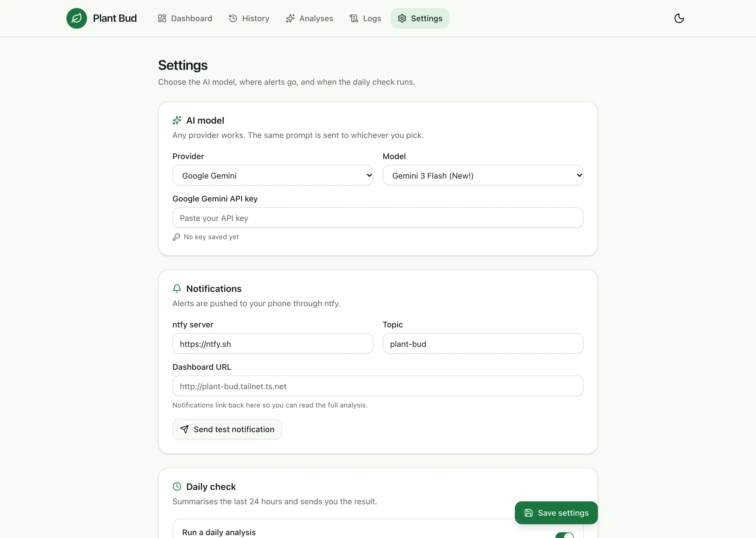Toggle dark mode with the moon icon
The image size is (756, 538).
tap(679, 18)
